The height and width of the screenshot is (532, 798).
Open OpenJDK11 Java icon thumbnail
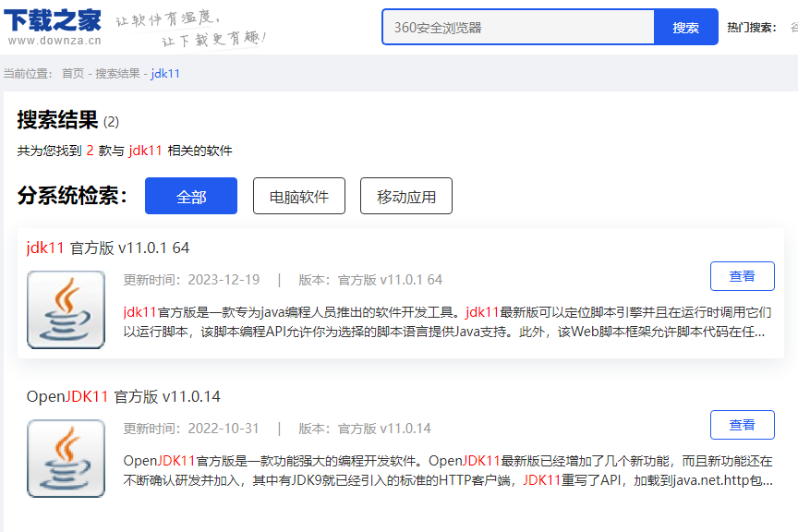click(66, 458)
